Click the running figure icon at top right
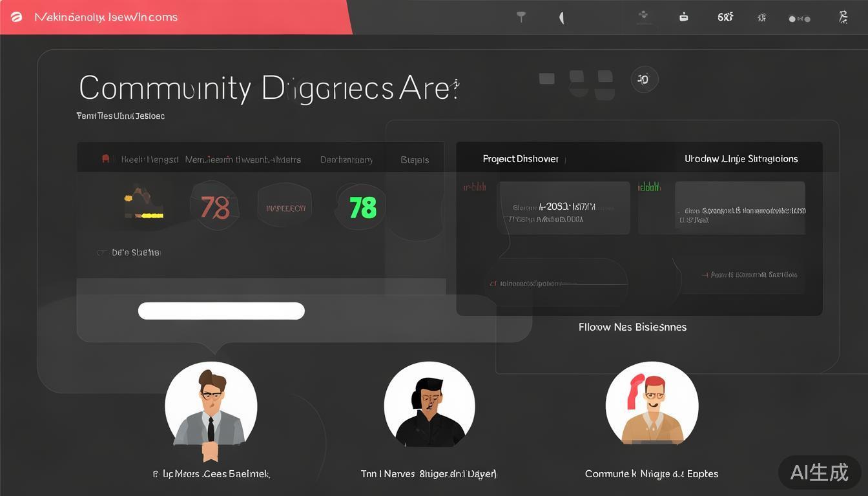Screen dimensions: 868x496 click(843, 17)
